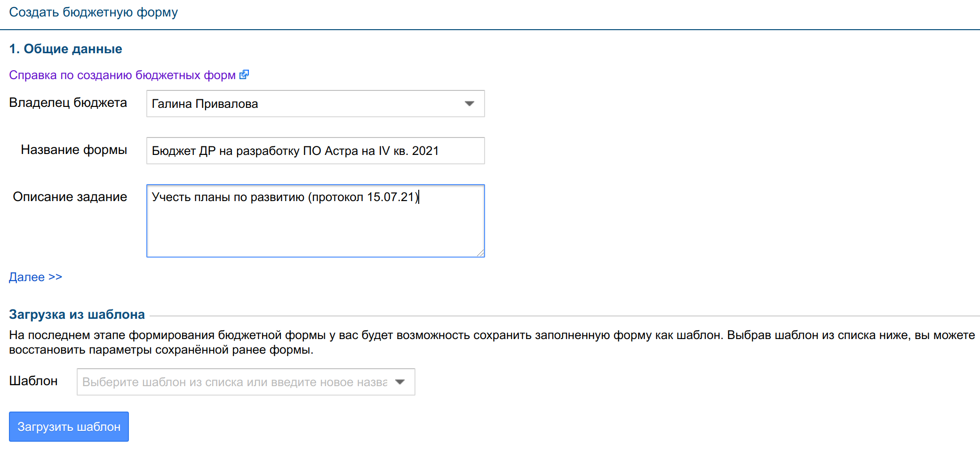Focus the Название формы input field
This screenshot has height=453, width=980.
[315, 151]
